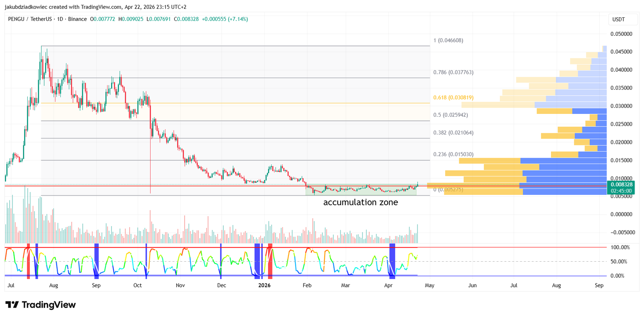Click the green accumulation zone rectangle
644x318 pixels.
tap(361, 190)
